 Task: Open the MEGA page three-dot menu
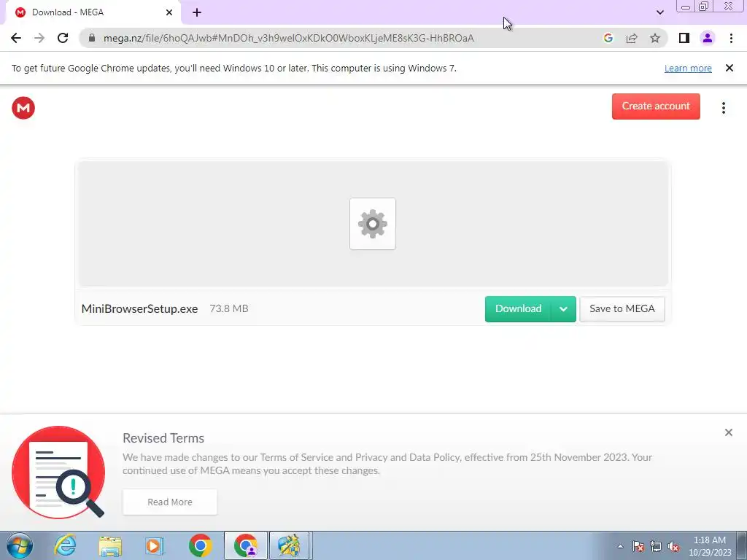pyautogui.click(x=723, y=108)
